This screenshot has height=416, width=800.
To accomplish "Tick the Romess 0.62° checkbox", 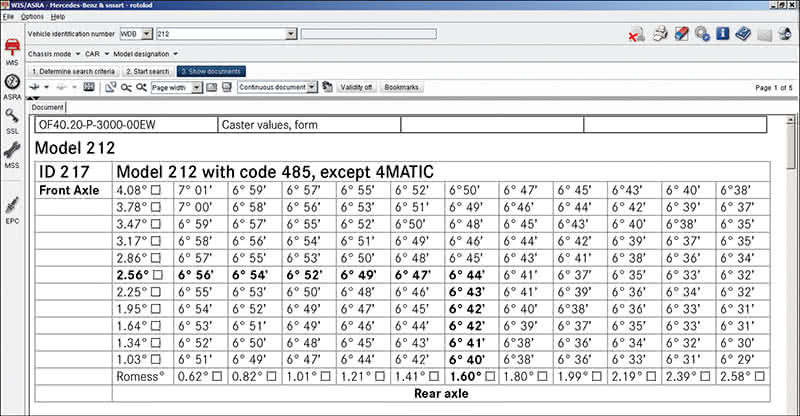I will tap(217, 376).
